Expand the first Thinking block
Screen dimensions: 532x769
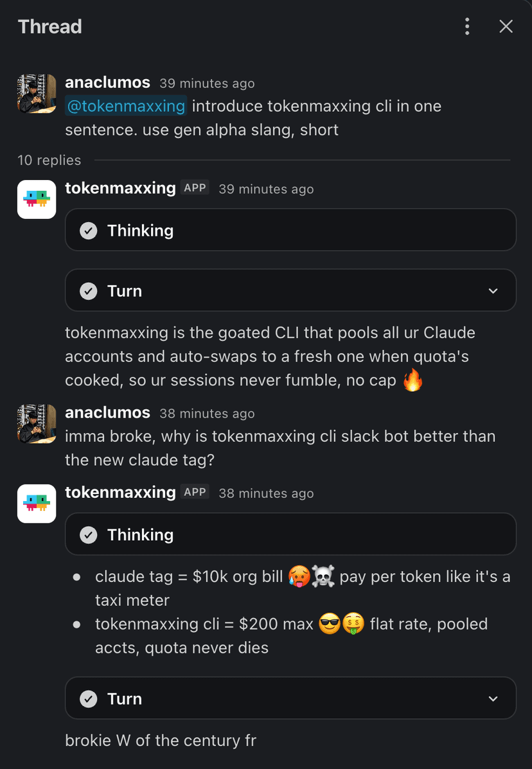click(x=291, y=230)
